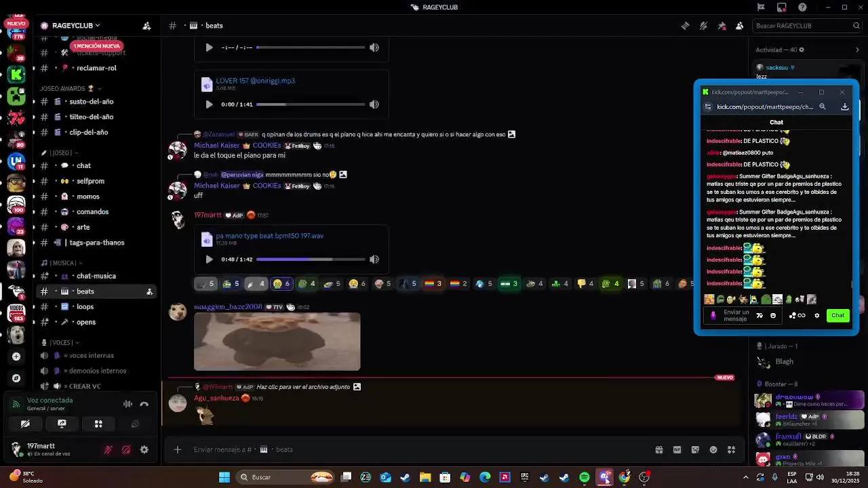Open Spotify from the taskbar
The height and width of the screenshot is (488, 868).
(585, 477)
